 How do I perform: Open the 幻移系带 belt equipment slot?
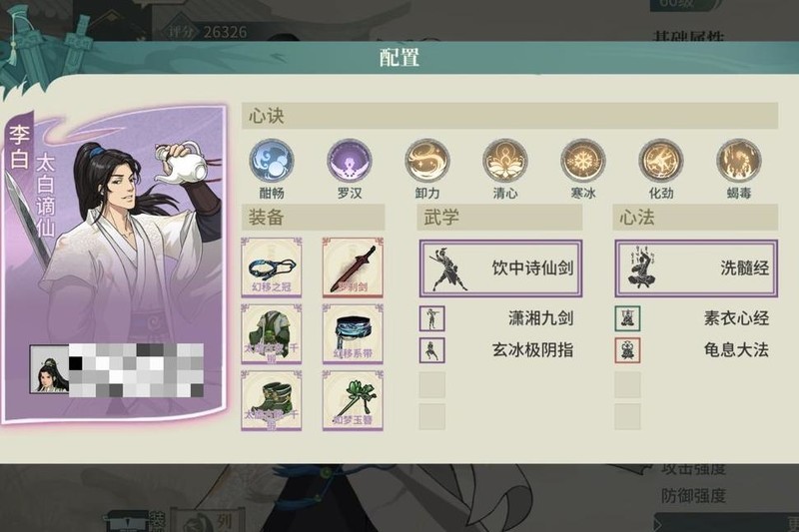[x=353, y=334]
